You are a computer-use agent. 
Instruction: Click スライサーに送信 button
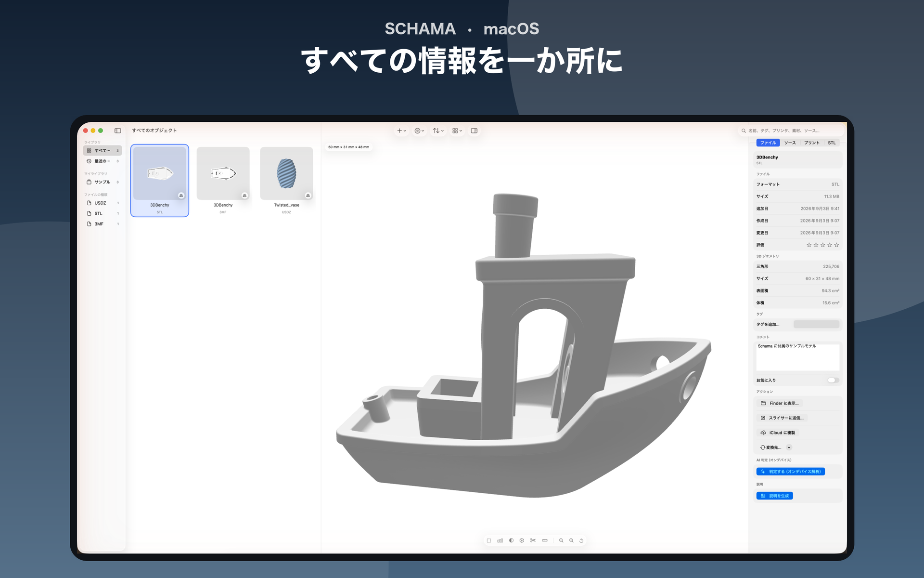(x=782, y=418)
